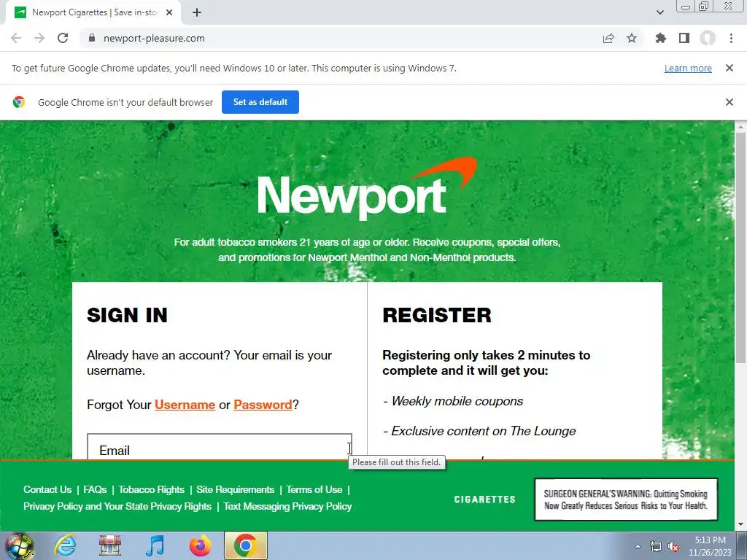The width and height of the screenshot is (747, 560).
Task: Show hidden system tray icons
Action: (638, 546)
